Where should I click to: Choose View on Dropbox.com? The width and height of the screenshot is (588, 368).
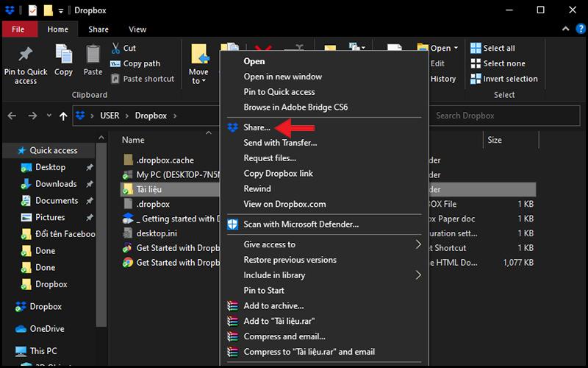(x=284, y=205)
